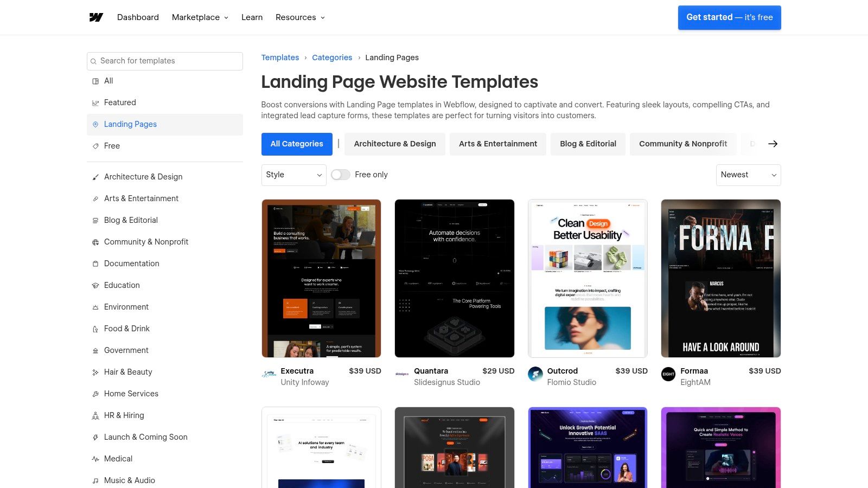Image resolution: width=868 pixels, height=488 pixels.
Task: Click the Slidesignus Studio author name
Action: point(447,382)
